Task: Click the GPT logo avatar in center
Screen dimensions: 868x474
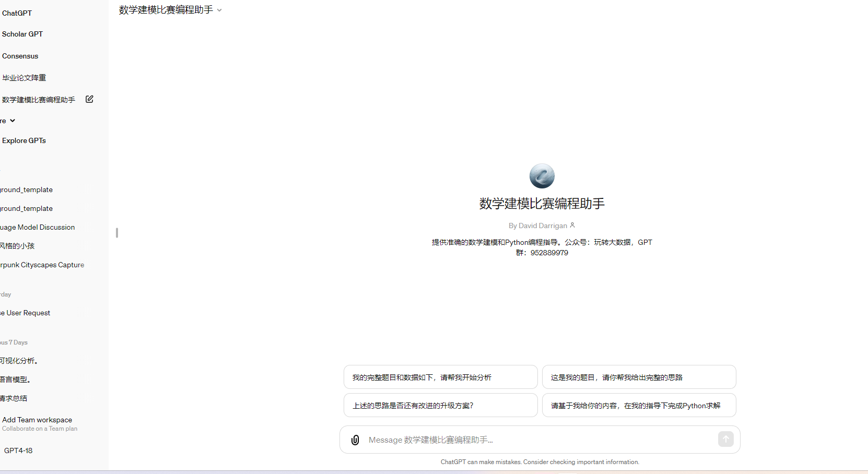Action: pyautogui.click(x=542, y=176)
